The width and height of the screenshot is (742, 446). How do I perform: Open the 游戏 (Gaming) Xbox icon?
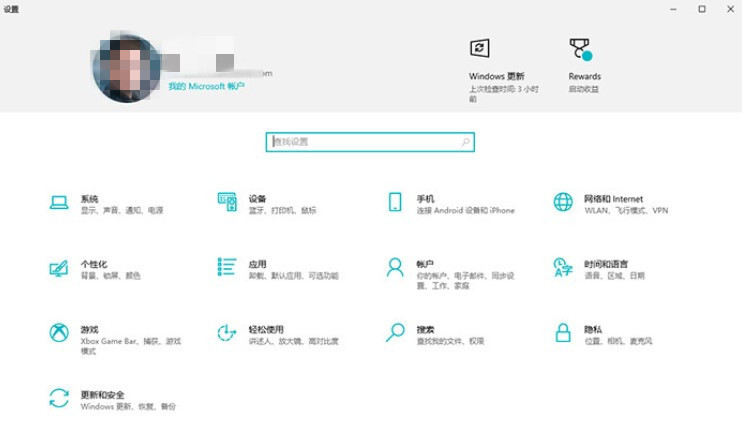pos(59,333)
